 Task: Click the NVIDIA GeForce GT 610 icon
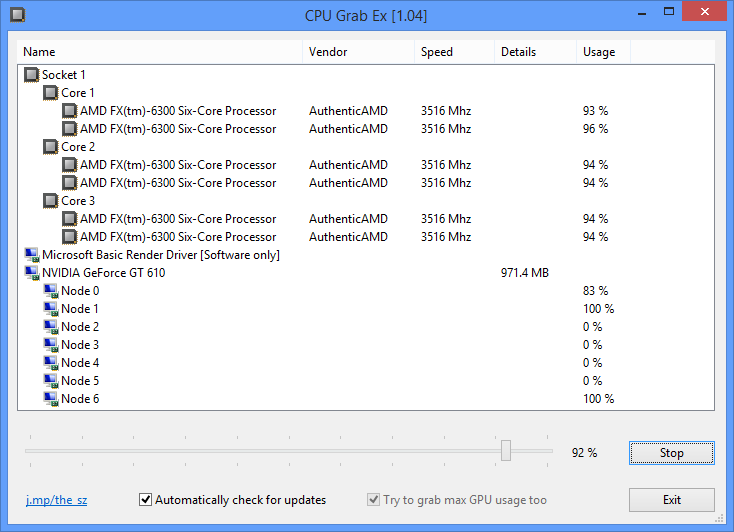(x=32, y=273)
